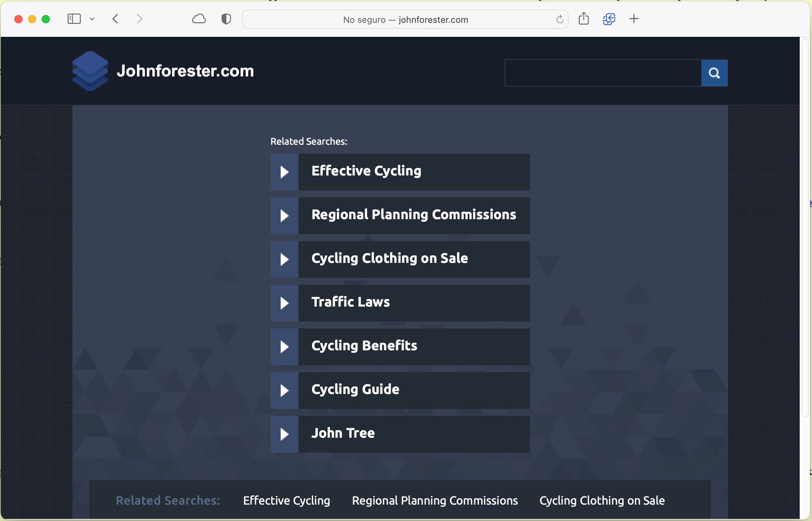Click footer link Cycling Clothing on Sale
This screenshot has width=812, height=521.
tap(602, 501)
